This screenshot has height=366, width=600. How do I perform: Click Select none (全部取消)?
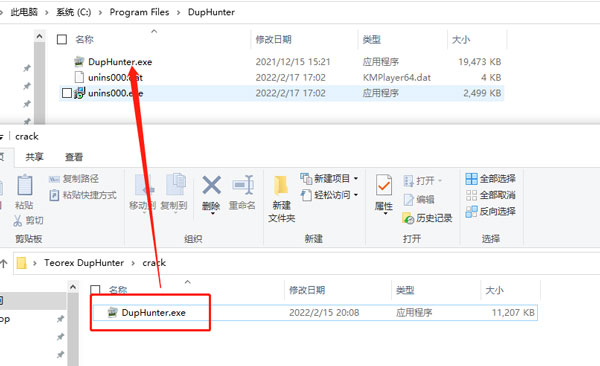point(490,195)
